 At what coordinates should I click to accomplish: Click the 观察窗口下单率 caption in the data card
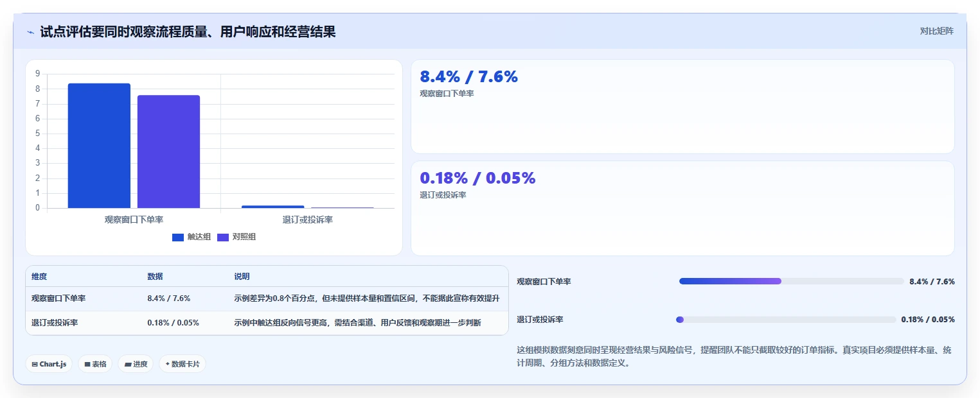[x=447, y=94]
